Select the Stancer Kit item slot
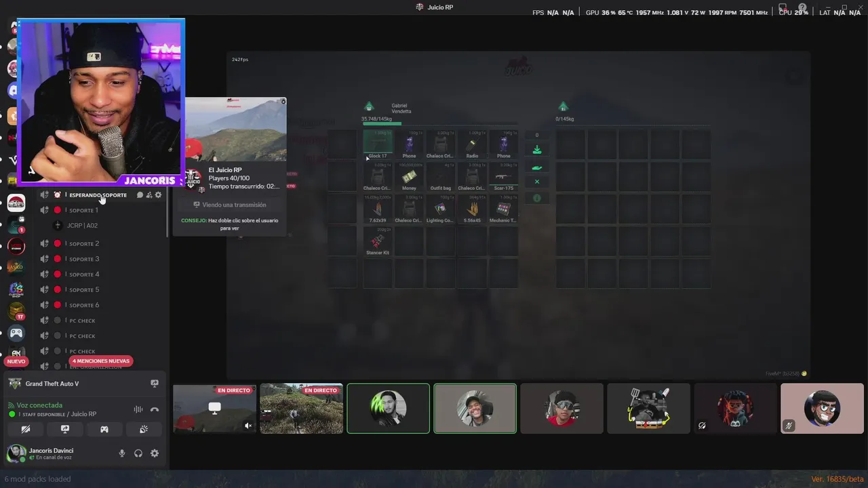868x488 pixels. pyautogui.click(x=378, y=241)
